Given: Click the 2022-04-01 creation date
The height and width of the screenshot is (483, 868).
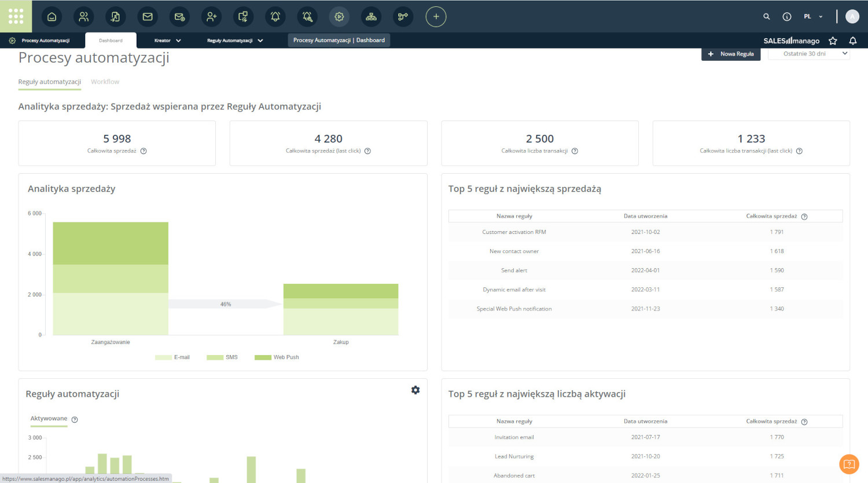Looking at the screenshot, I should click(x=646, y=270).
